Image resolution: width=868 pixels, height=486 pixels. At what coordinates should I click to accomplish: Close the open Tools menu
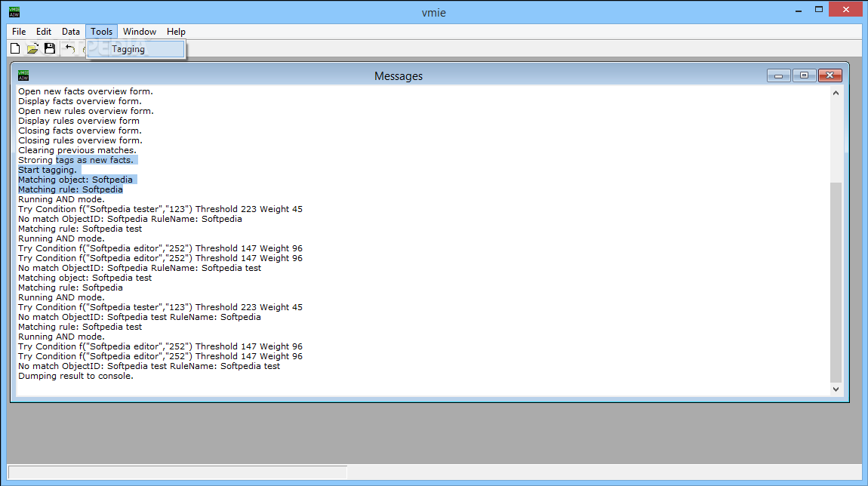101,32
